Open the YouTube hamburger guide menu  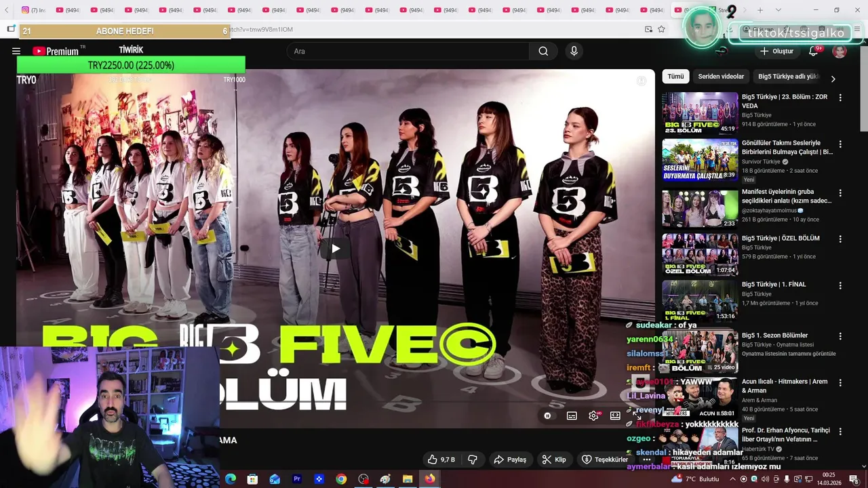(x=16, y=51)
